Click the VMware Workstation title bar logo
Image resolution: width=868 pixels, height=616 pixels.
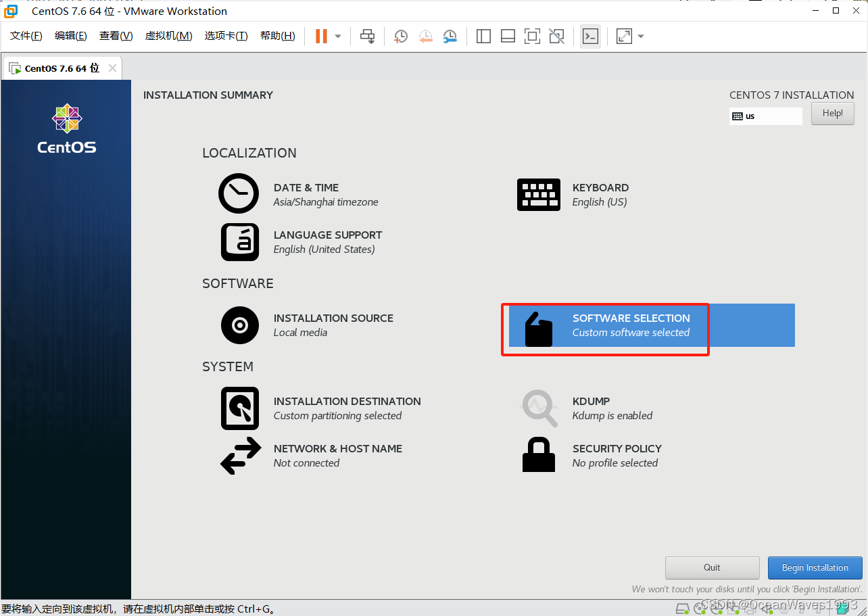click(x=11, y=11)
